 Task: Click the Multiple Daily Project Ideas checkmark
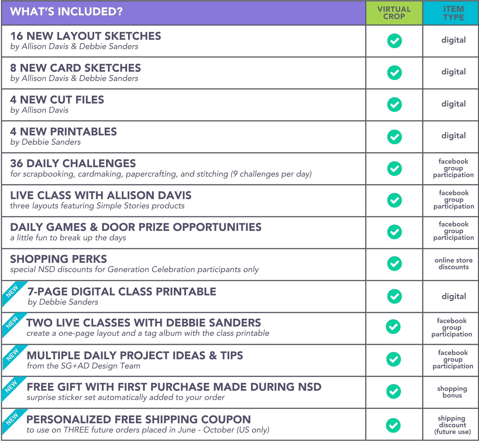393,359
